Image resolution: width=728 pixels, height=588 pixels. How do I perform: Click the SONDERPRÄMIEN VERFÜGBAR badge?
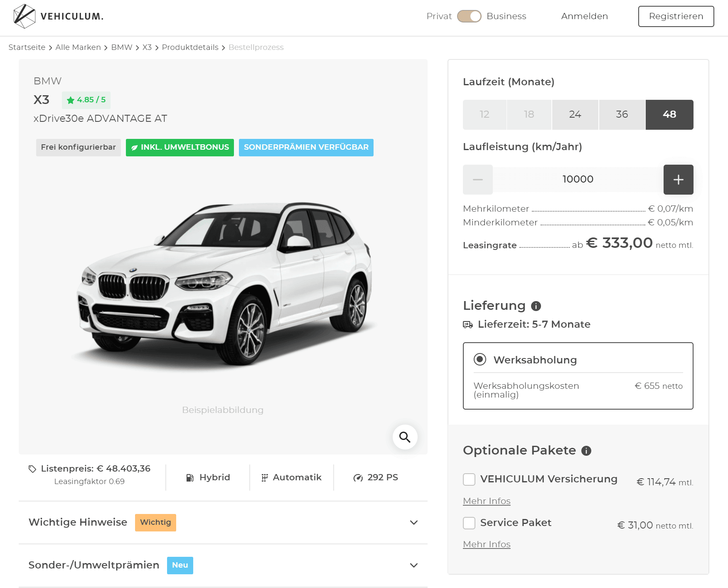tap(306, 148)
